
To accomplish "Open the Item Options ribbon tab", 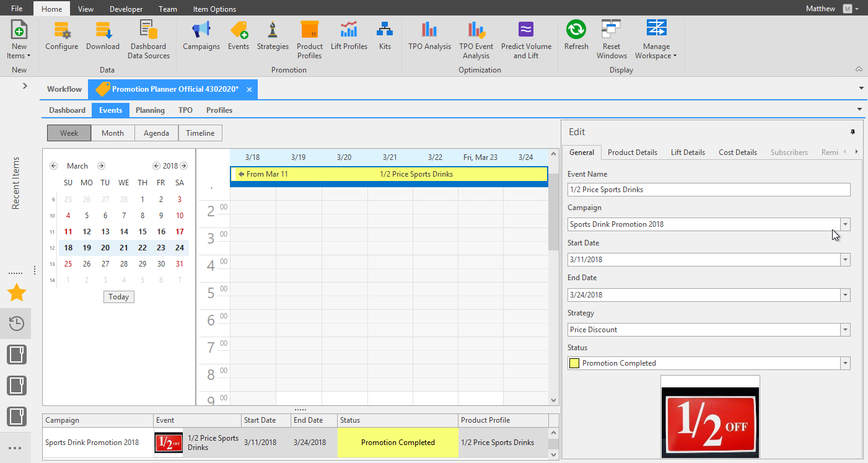I will coord(214,9).
